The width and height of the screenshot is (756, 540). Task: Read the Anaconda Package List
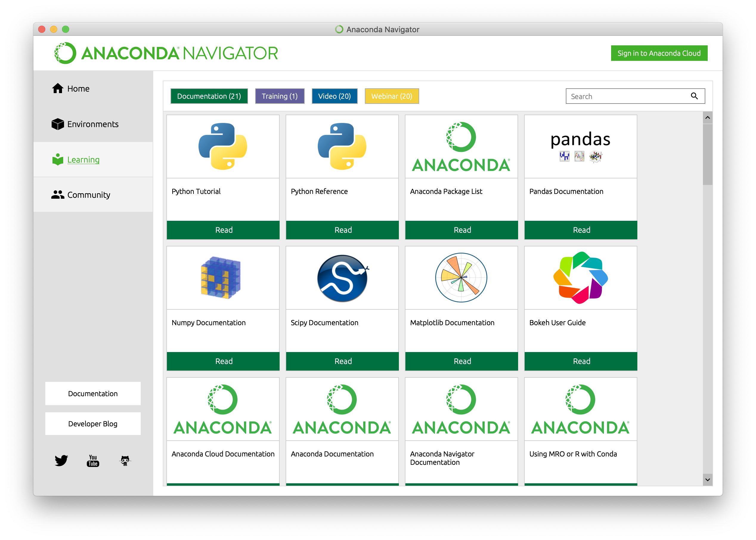click(462, 230)
